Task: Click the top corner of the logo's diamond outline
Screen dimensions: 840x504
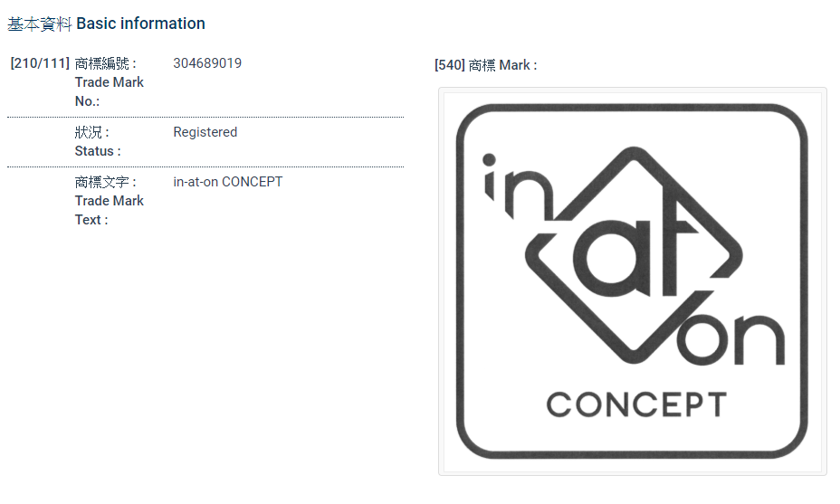Action: 630,150
